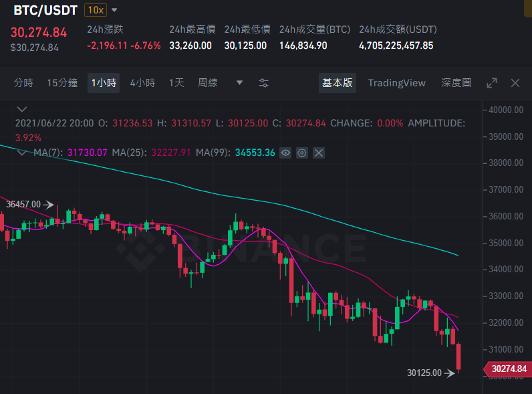Switch to the 1天 interval
This screenshot has width=532, height=394.
click(x=176, y=83)
